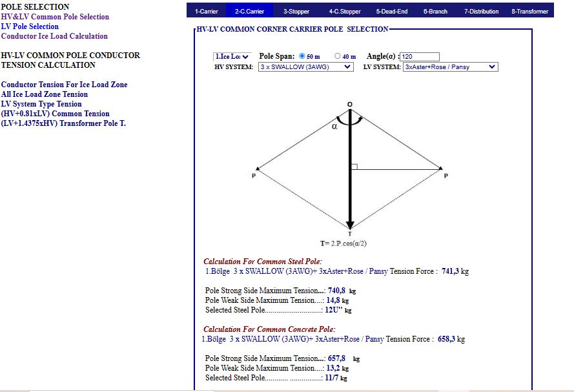Image resolution: width=574 pixels, height=392 pixels.
Task: Click the selected steel pole value 12U''
Action: coord(334,310)
